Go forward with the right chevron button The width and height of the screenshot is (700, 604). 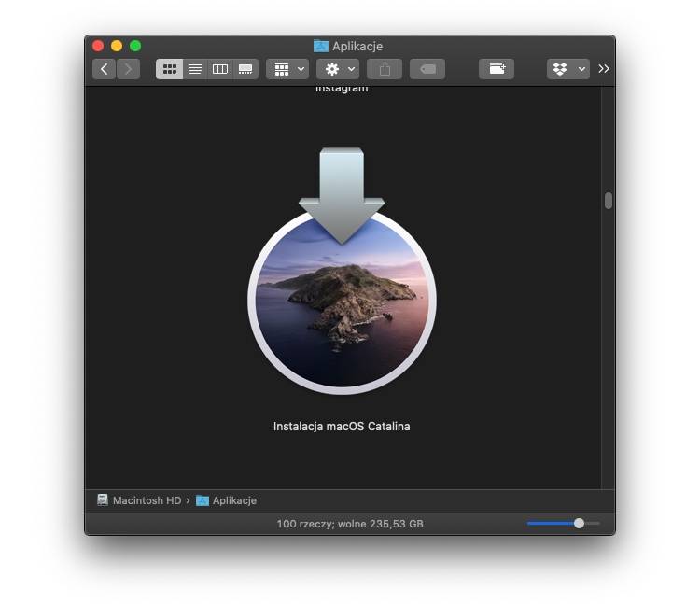[128, 69]
